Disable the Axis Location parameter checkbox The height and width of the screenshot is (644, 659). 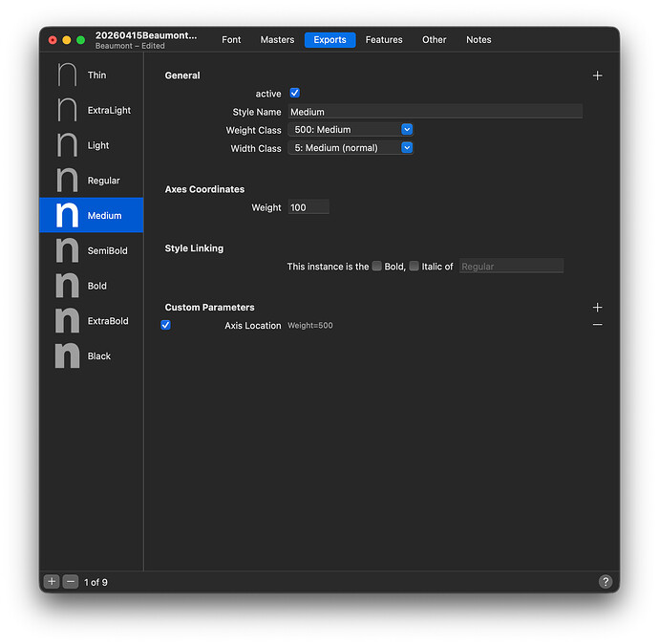[165, 325]
